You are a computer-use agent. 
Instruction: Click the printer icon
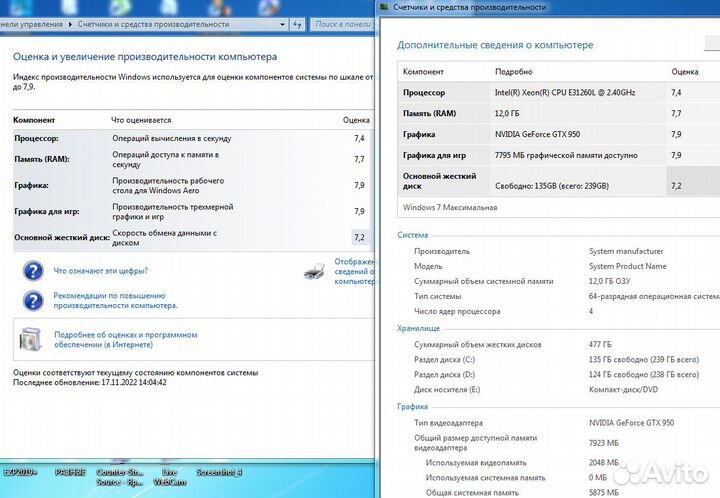tap(313, 270)
